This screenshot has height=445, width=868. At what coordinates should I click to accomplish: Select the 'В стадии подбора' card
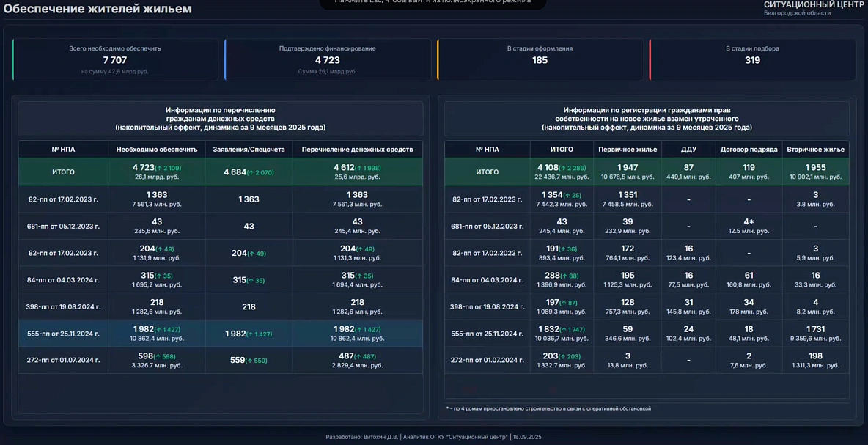[x=752, y=59]
